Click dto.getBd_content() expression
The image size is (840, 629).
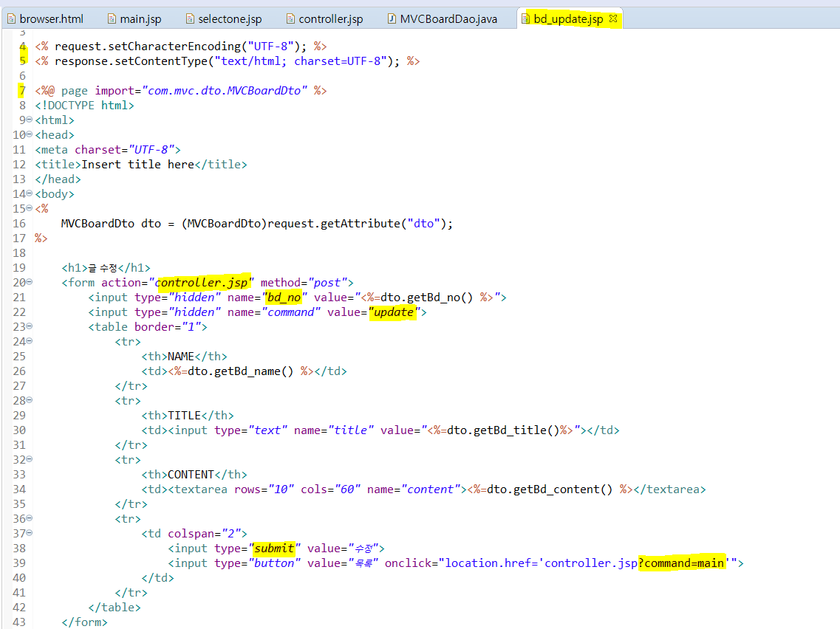[550, 489]
